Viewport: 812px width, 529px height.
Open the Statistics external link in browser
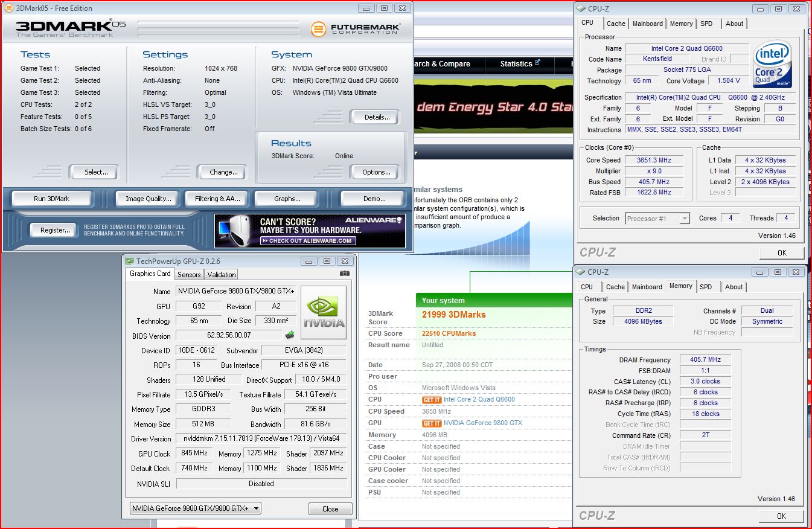pyautogui.click(x=520, y=64)
